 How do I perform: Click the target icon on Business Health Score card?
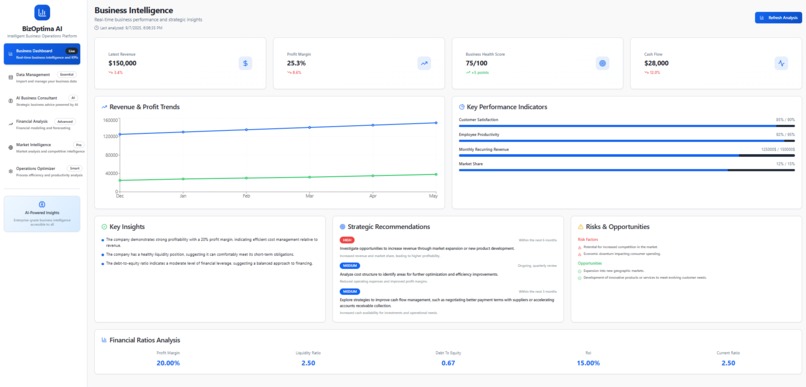coord(602,63)
